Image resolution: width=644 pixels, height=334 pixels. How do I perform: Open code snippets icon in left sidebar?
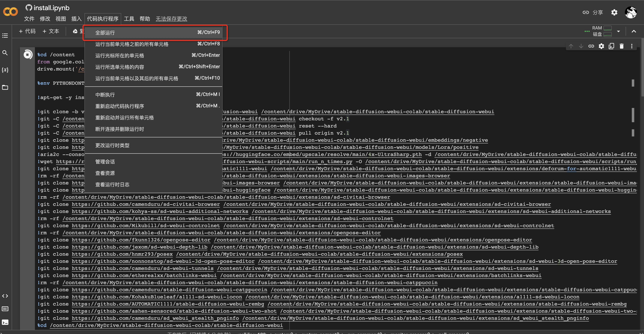(5, 296)
